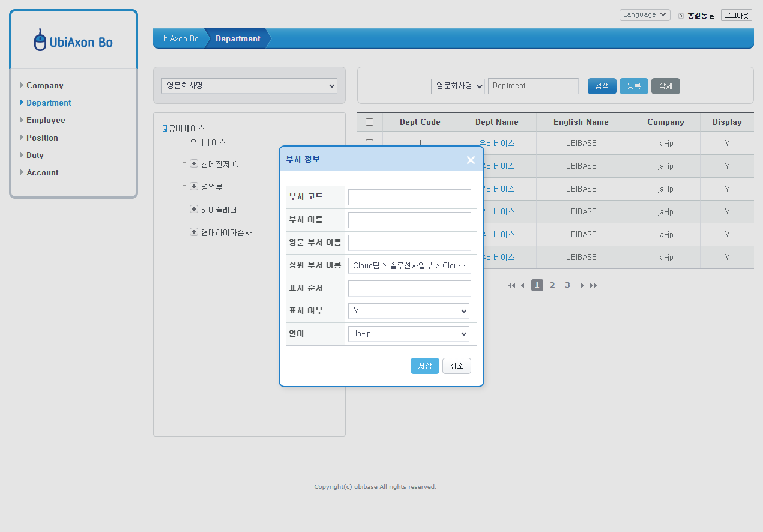Jump to the last page arrow
Screen dimensions: 763x532
(593, 286)
